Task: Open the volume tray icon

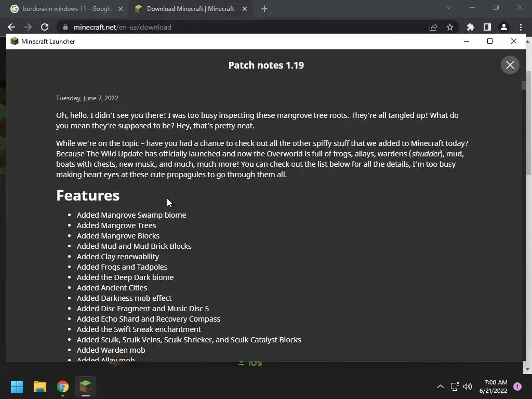Action: 468,387
